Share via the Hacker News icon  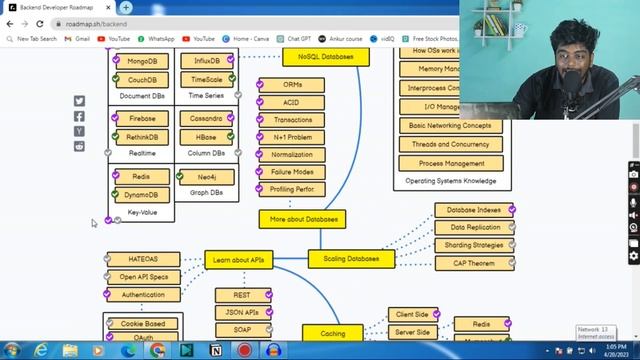pos(80,131)
